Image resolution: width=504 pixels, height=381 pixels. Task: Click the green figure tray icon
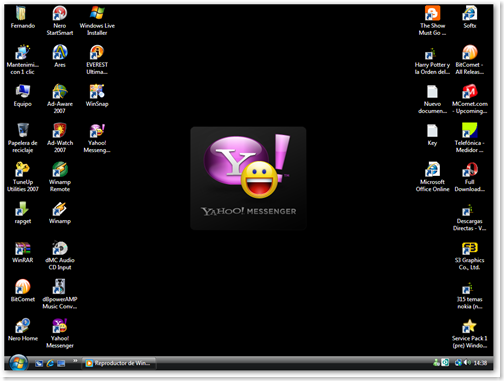pos(436,363)
